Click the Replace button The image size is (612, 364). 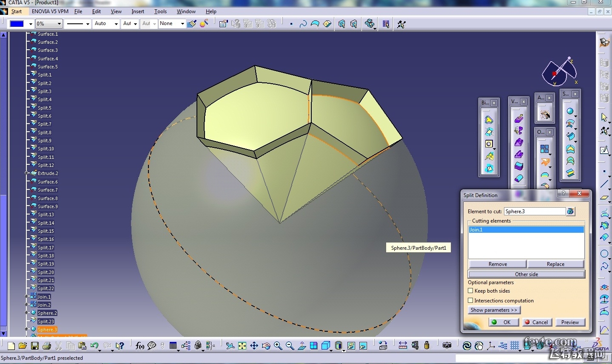pyautogui.click(x=555, y=264)
